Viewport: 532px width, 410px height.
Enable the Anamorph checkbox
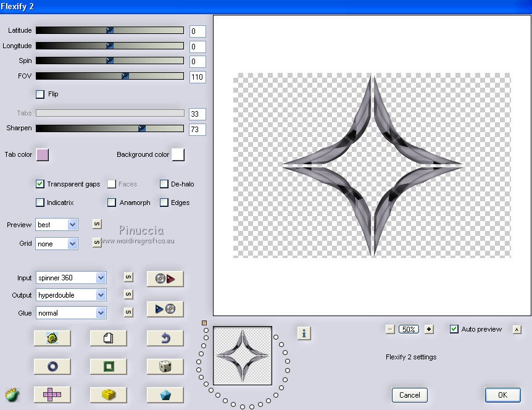click(x=112, y=203)
